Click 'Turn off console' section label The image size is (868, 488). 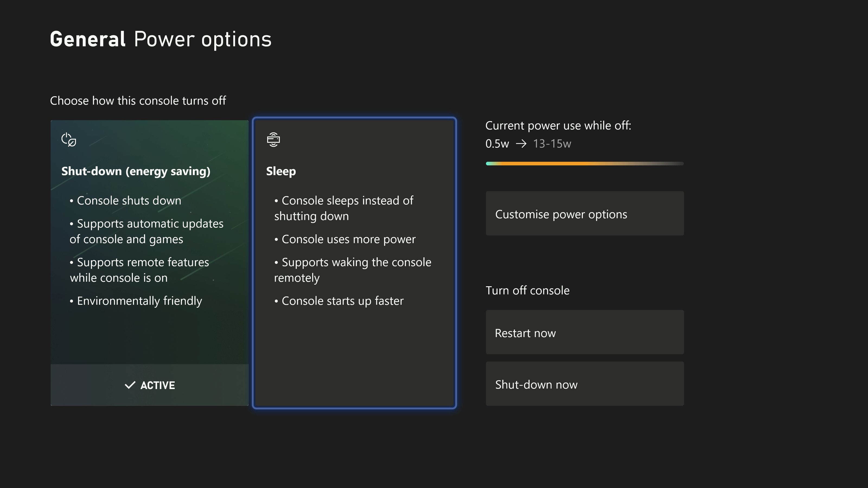[527, 290]
